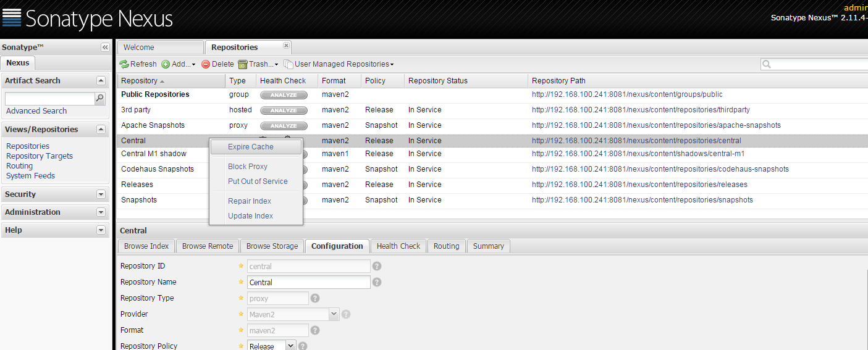
Task: Click the help icon beside Repository ID
Action: pyautogui.click(x=377, y=266)
